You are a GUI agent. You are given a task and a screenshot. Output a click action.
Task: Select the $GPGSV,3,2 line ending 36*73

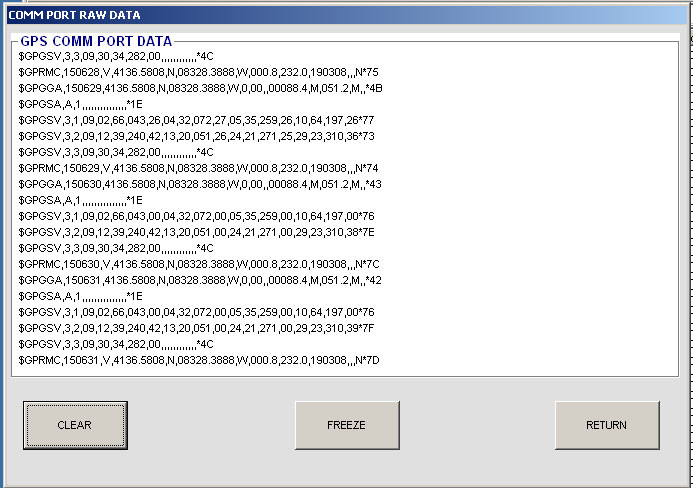point(196,136)
